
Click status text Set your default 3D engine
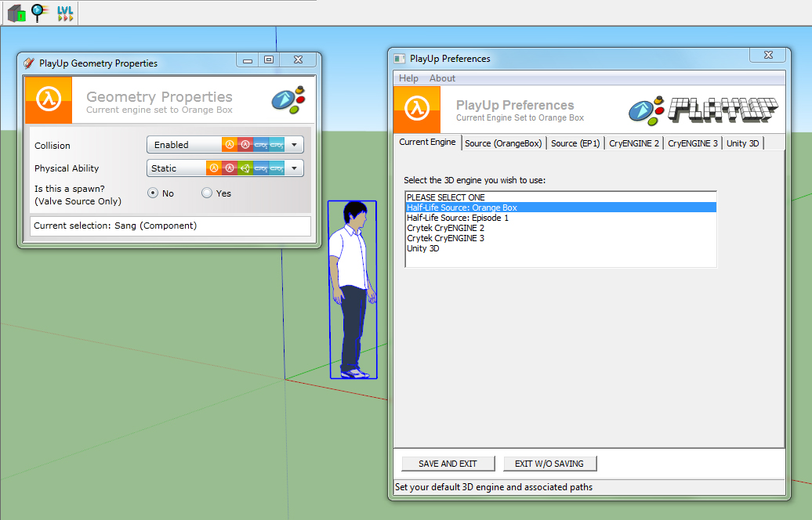click(x=494, y=487)
